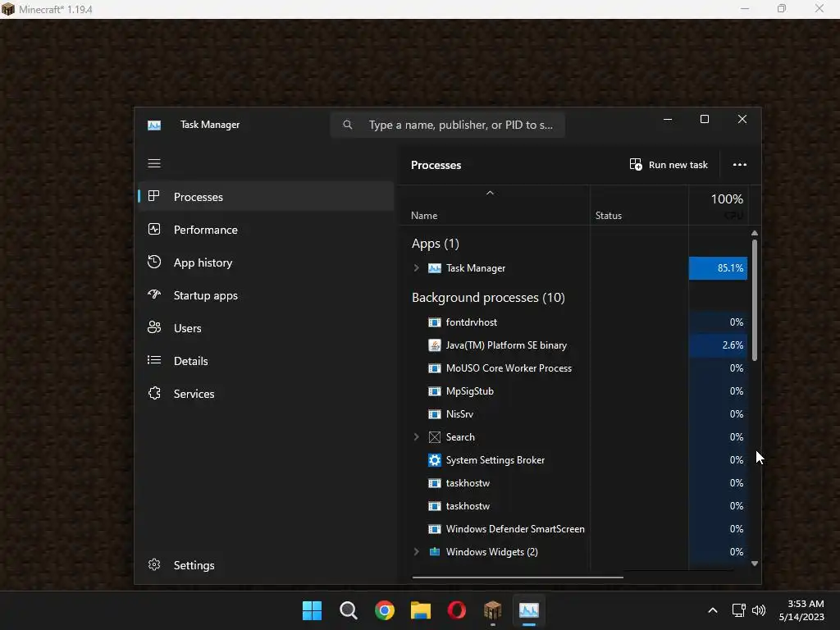Screen dimensions: 840x630
Task: Switch to Minecraft via its taskbar icon
Action: tap(492, 610)
